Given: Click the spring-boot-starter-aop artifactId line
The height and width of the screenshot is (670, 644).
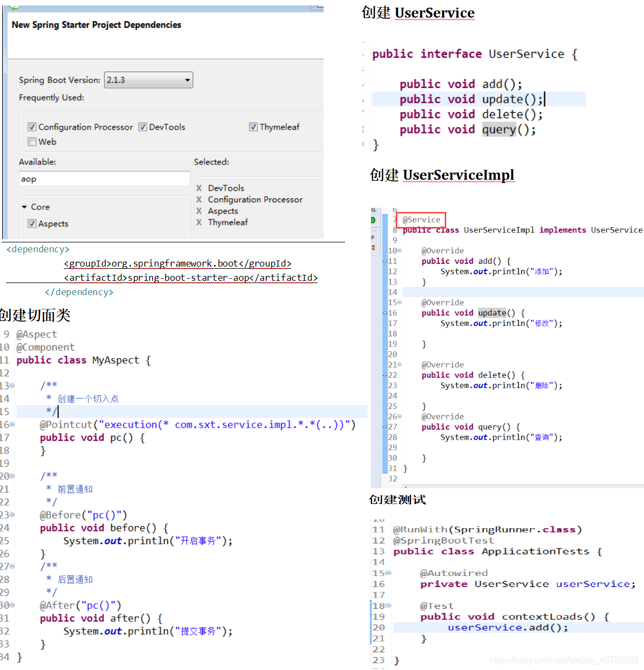Looking at the screenshot, I should coord(191,278).
